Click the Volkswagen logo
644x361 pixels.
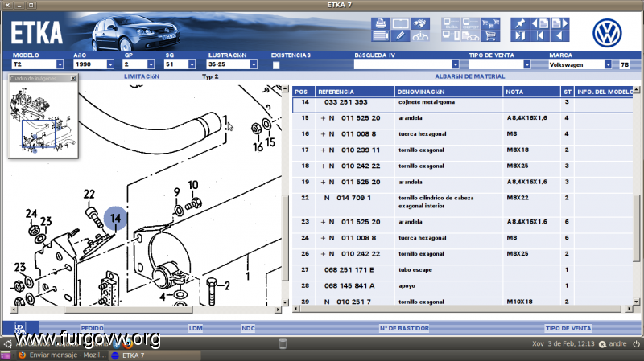[607, 33]
